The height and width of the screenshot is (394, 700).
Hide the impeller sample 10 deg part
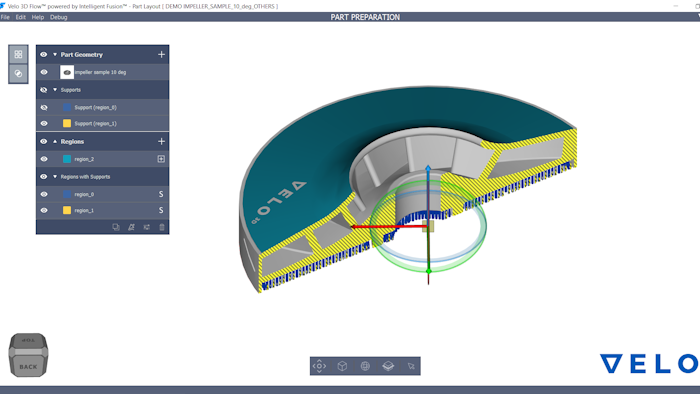point(44,72)
